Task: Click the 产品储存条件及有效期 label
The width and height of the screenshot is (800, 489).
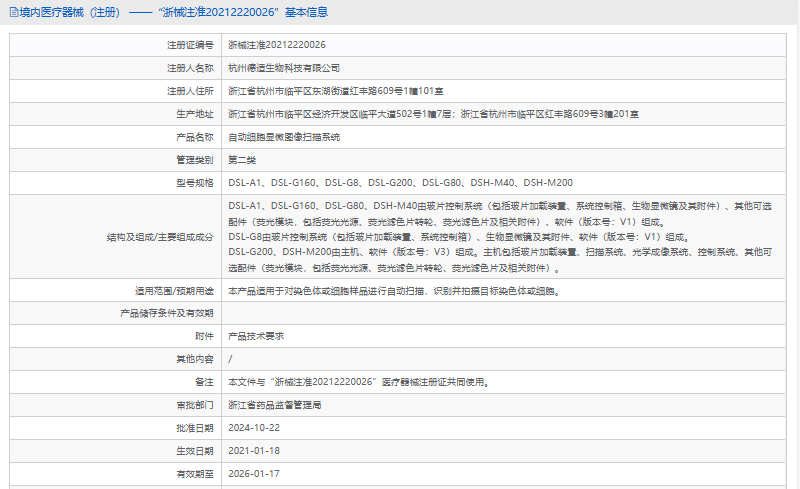Action: [x=167, y=313]
